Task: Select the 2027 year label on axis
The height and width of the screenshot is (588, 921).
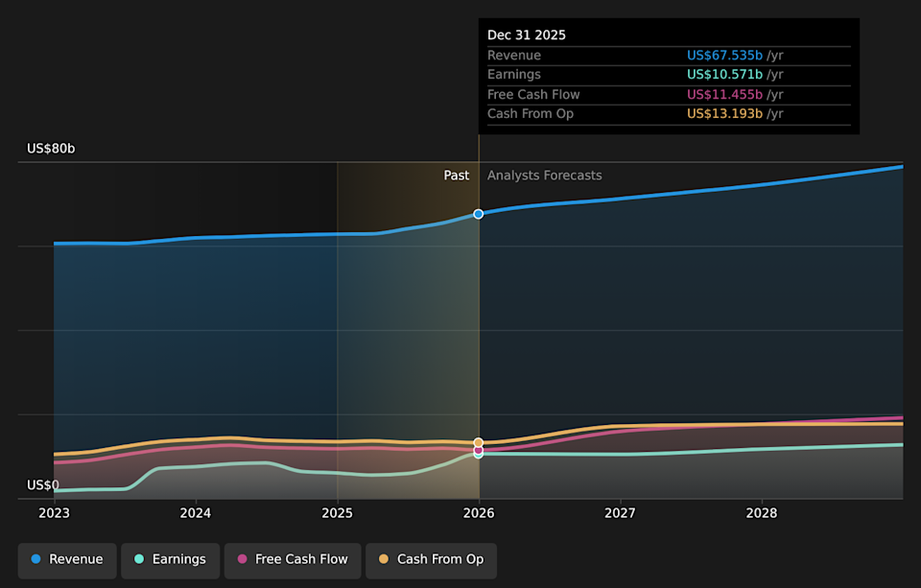Action: (x=620, y=513)
